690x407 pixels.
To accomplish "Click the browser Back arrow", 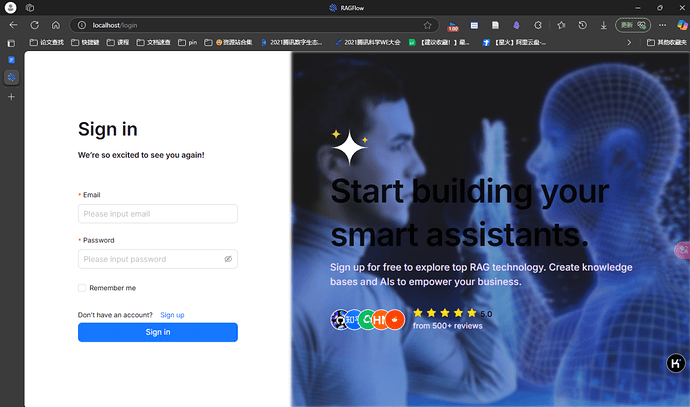I will click(x=13, y=25).
